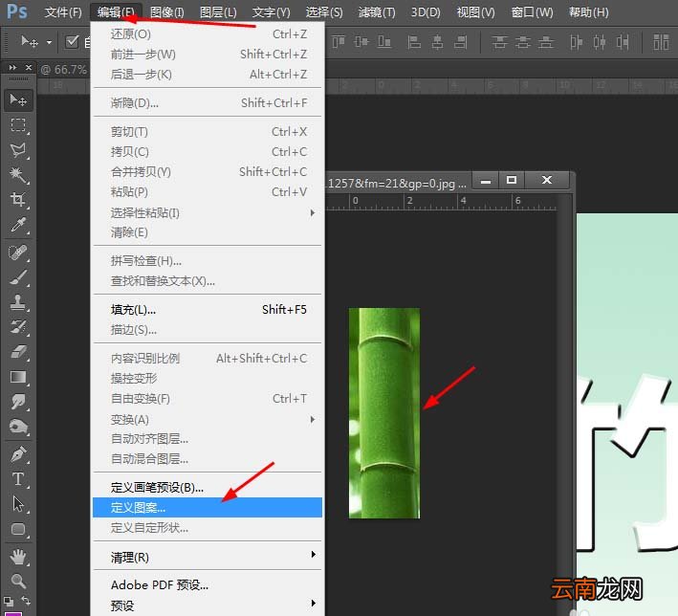Select the Hand tool
678x616 pixels.
[x=18, y=557]
